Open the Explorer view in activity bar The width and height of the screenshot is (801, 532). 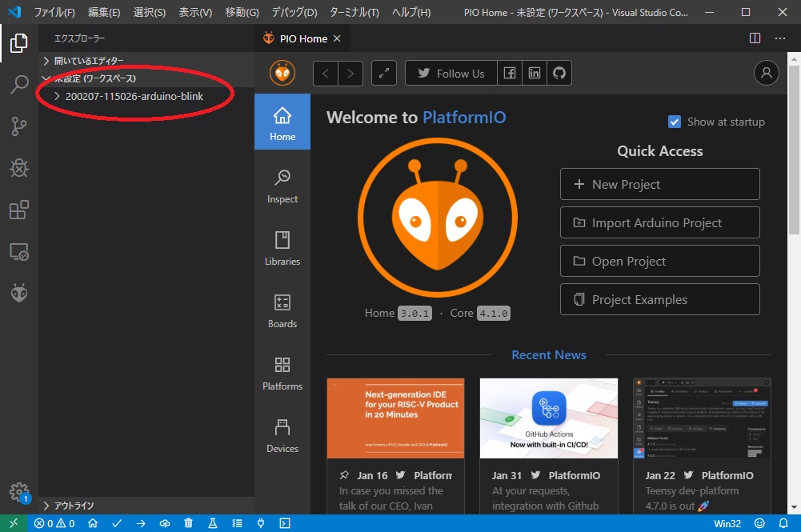pos(19,43)
